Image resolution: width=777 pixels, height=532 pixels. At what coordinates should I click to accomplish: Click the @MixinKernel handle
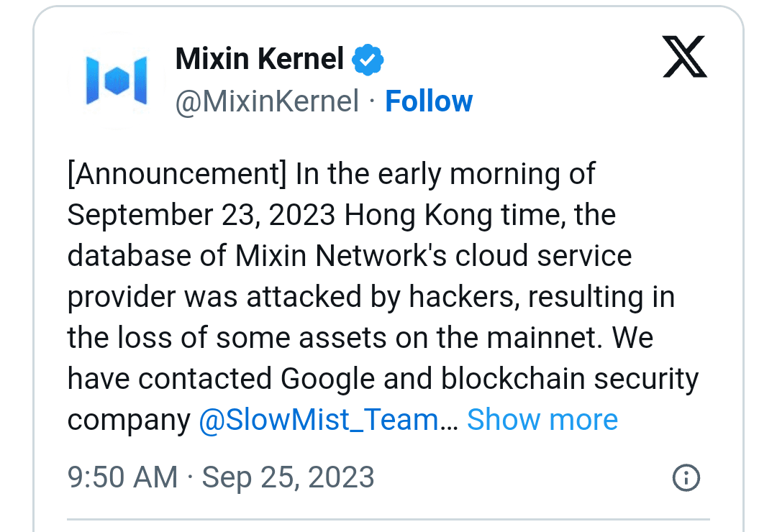[x=267, y=101]
